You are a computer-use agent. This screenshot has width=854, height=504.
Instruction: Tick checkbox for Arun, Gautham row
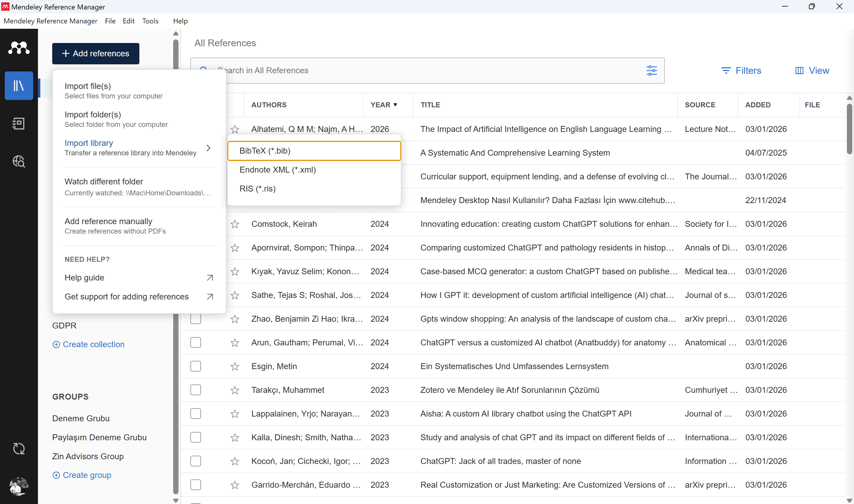196,342
